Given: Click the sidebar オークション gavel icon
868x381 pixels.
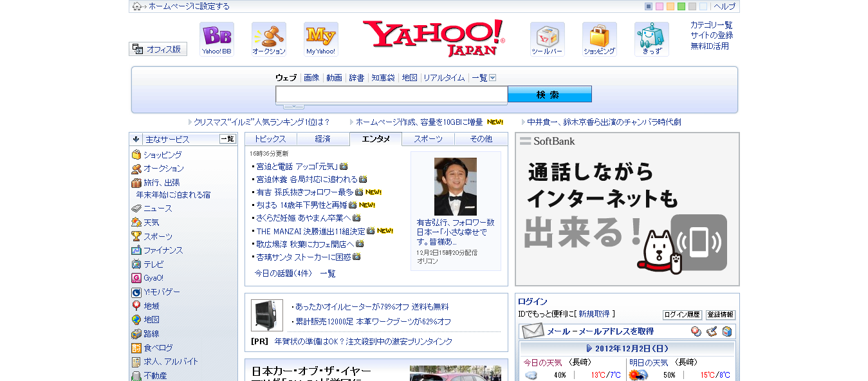Looking at the screenshot, I should (x=136, y=169).
